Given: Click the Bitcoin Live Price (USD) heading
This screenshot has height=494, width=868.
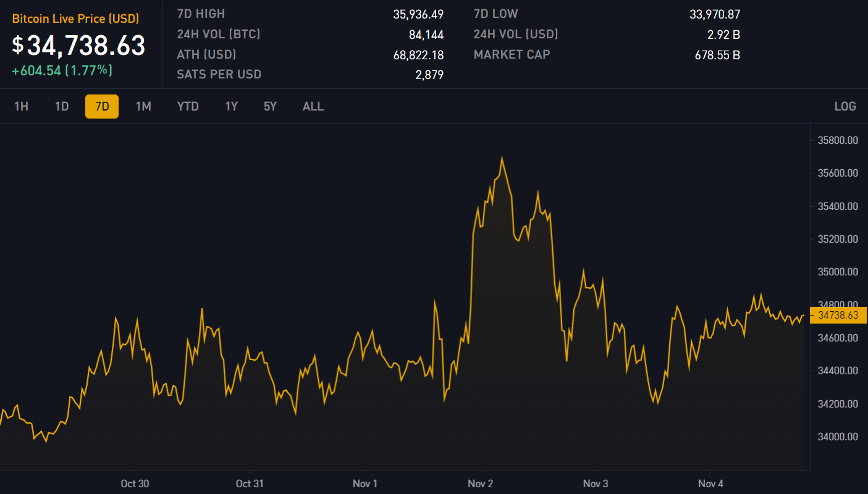Looking at the screenshot, I should 75,19.
